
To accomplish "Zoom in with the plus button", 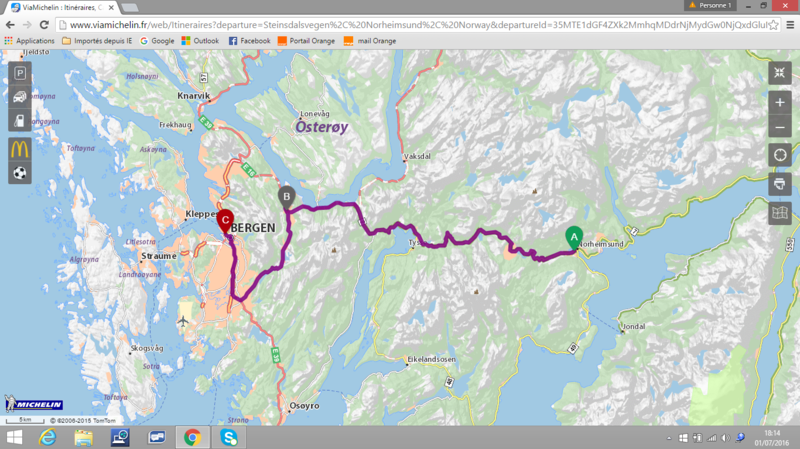I will coord(780,103).
